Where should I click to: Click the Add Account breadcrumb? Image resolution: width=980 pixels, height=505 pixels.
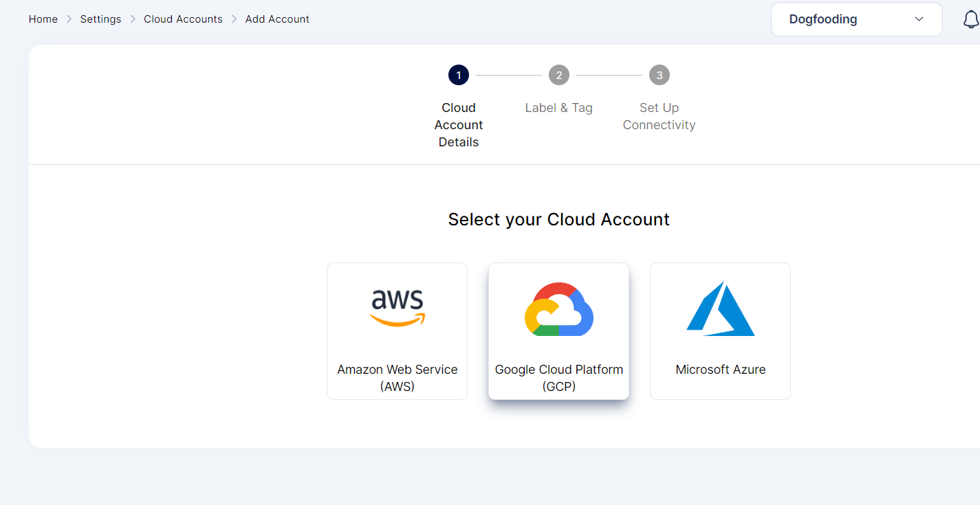point(277,19)
